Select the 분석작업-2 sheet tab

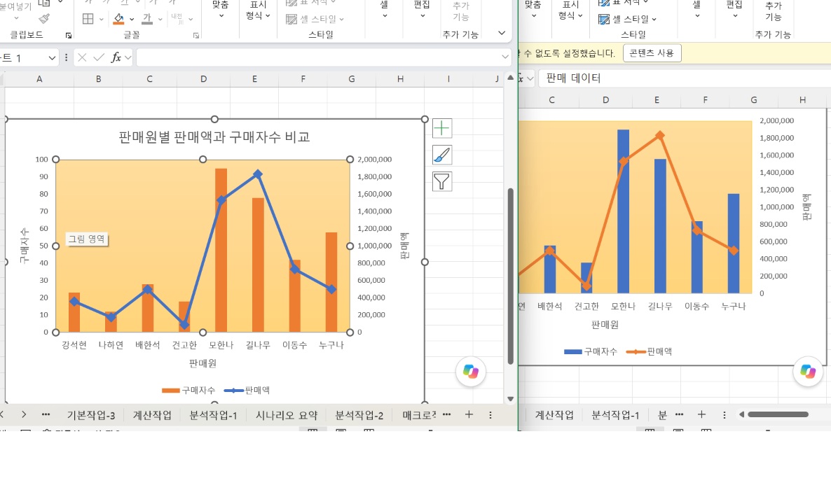pyautogui.click(x=359, y=415)
